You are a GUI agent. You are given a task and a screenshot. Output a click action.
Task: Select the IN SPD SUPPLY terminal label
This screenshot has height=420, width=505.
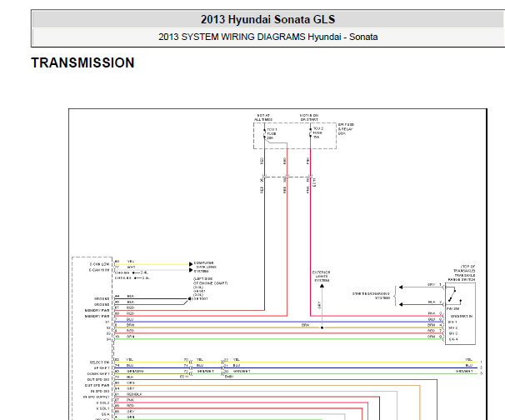coord(97,397)
